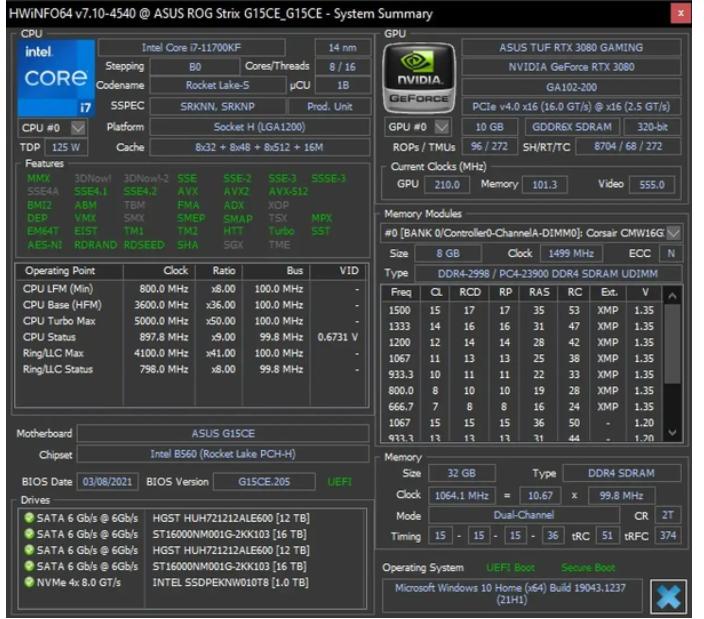
Task: Click the GA102-200 GPU chip field
Action: point(571,87)
